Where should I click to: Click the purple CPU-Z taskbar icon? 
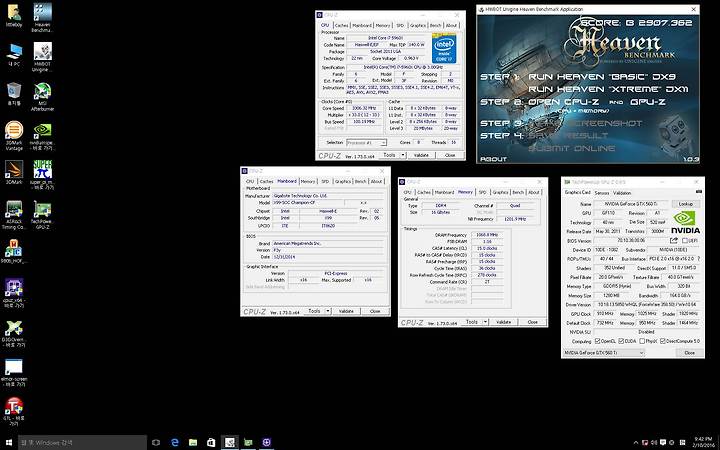pos(266,443)
